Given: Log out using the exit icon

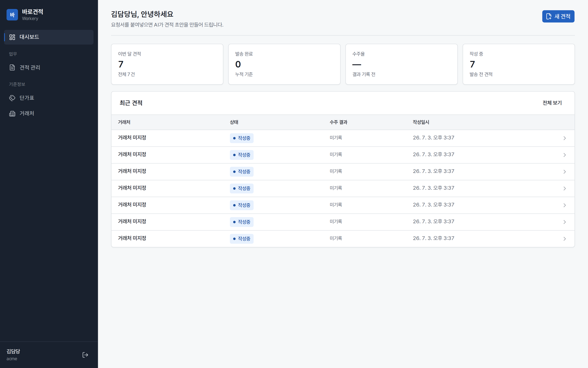Looking at the screenshot, I should 85,355.
